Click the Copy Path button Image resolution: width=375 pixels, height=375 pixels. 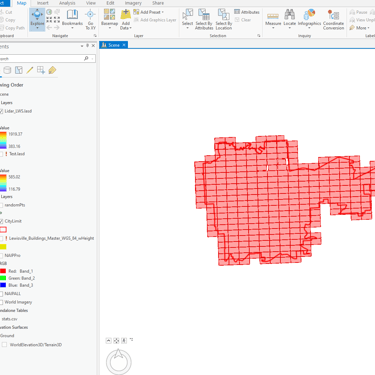pos(13,28)
